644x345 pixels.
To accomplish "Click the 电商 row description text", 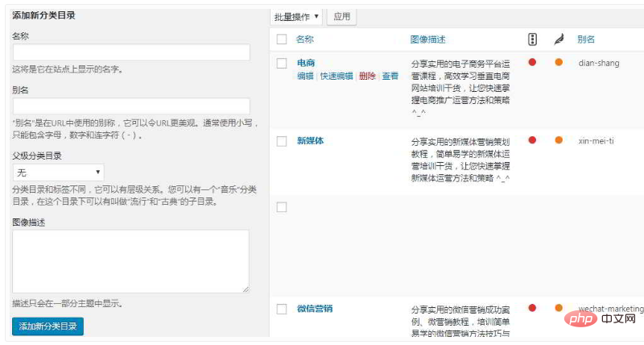I will [x=460, y=88].
